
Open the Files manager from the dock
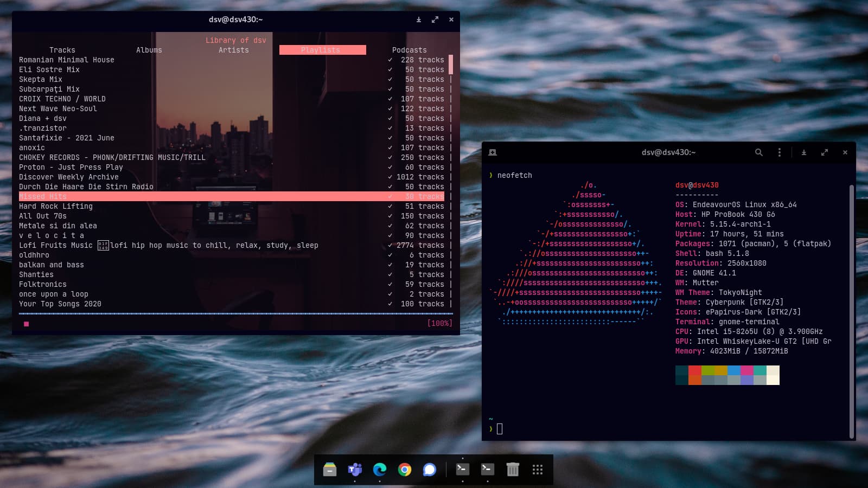(x=330, y=470)
